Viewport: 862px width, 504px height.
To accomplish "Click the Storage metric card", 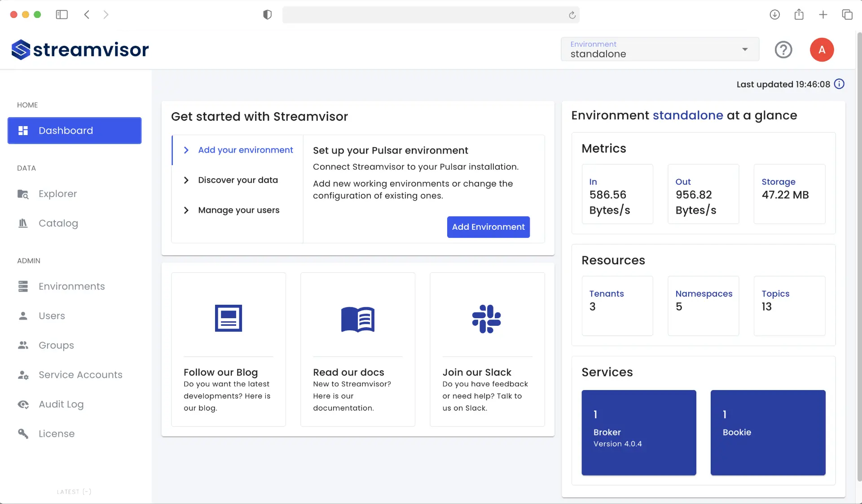I will tap(789, 194).
